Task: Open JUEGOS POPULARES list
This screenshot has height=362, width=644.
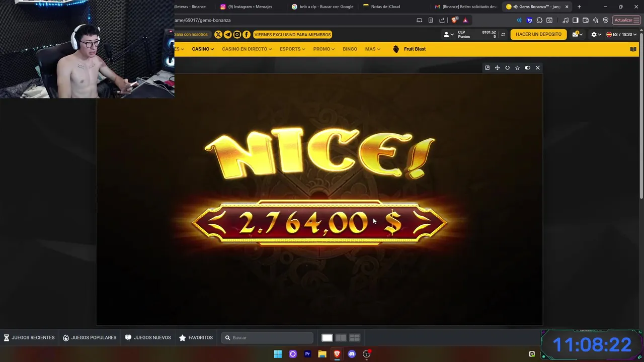Action: tap(90, 338)
